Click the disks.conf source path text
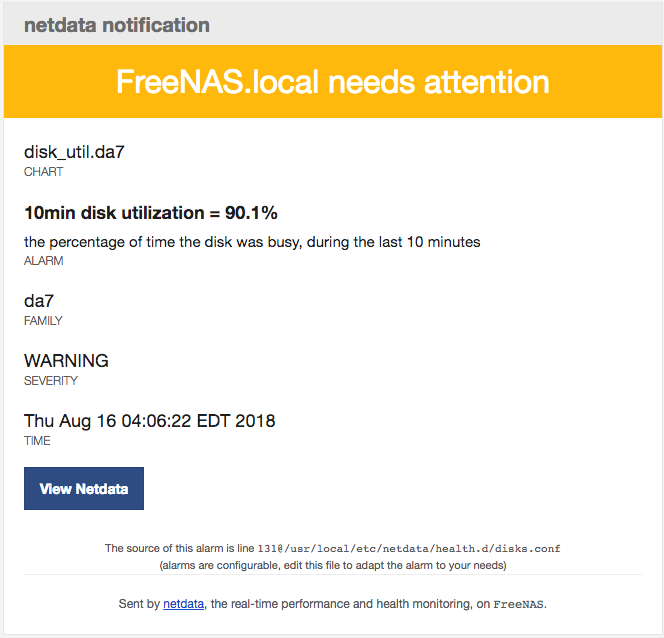 click(x=409, y=549)
